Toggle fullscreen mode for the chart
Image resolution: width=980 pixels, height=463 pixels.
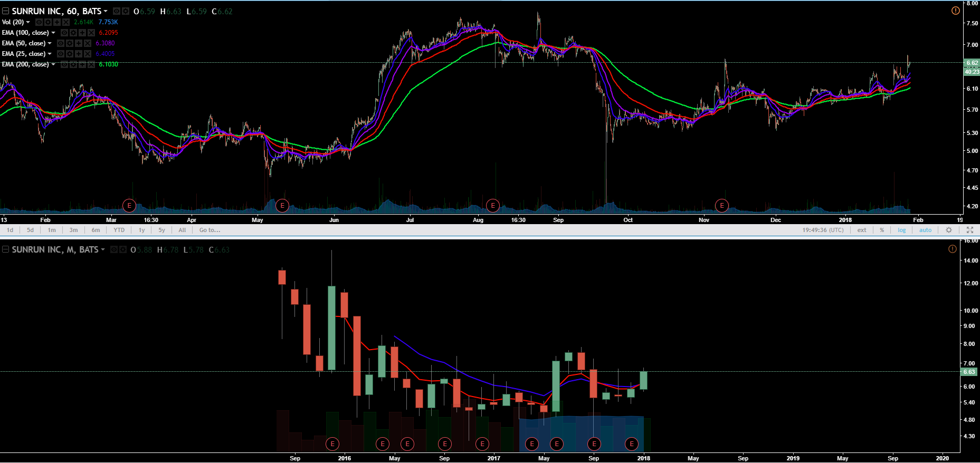969,230
